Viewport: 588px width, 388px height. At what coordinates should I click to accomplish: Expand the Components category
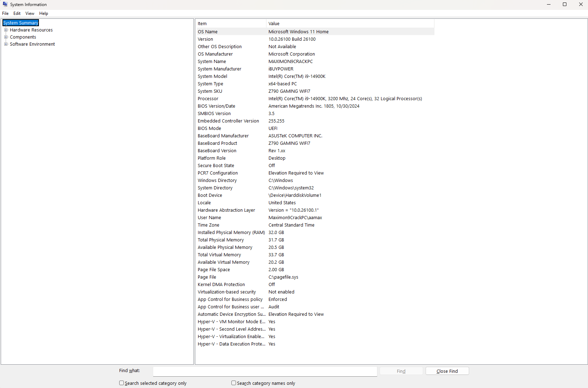pos(6,37)
